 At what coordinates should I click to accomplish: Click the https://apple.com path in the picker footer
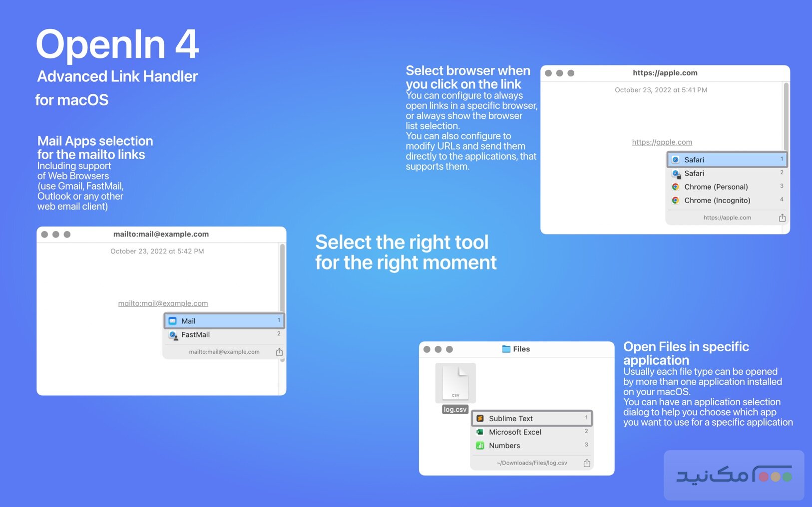point(727,218)
